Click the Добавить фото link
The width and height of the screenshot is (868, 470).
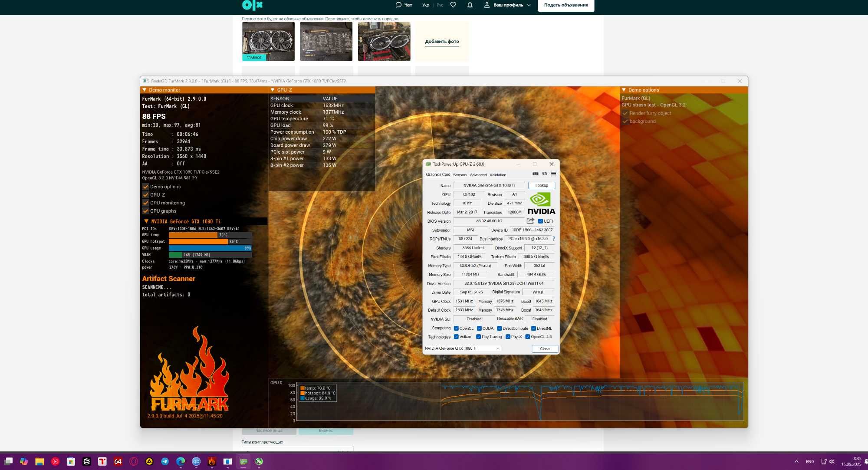pos(442,42)
